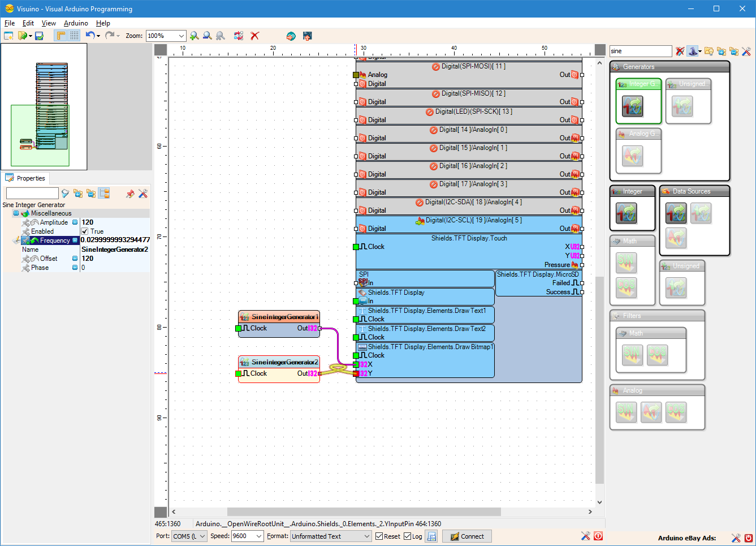
Task: Click the component search field containing sine
Action: 640,50
